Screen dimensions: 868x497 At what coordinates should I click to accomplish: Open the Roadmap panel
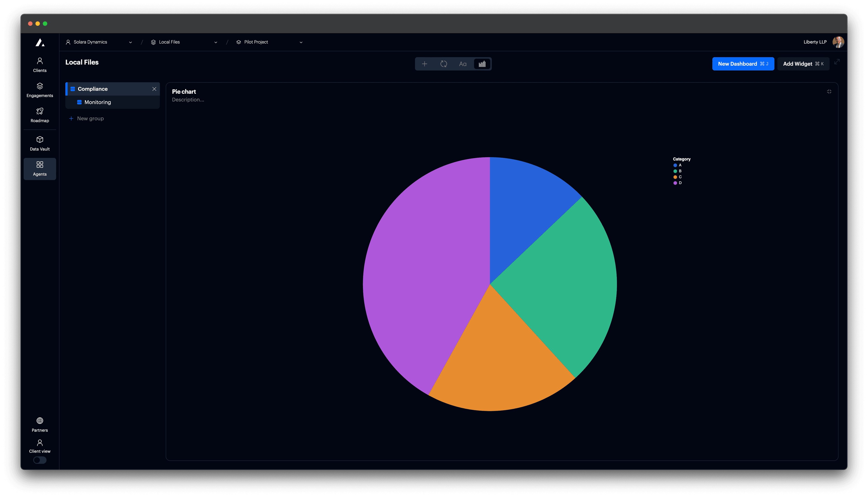[40, 115]
